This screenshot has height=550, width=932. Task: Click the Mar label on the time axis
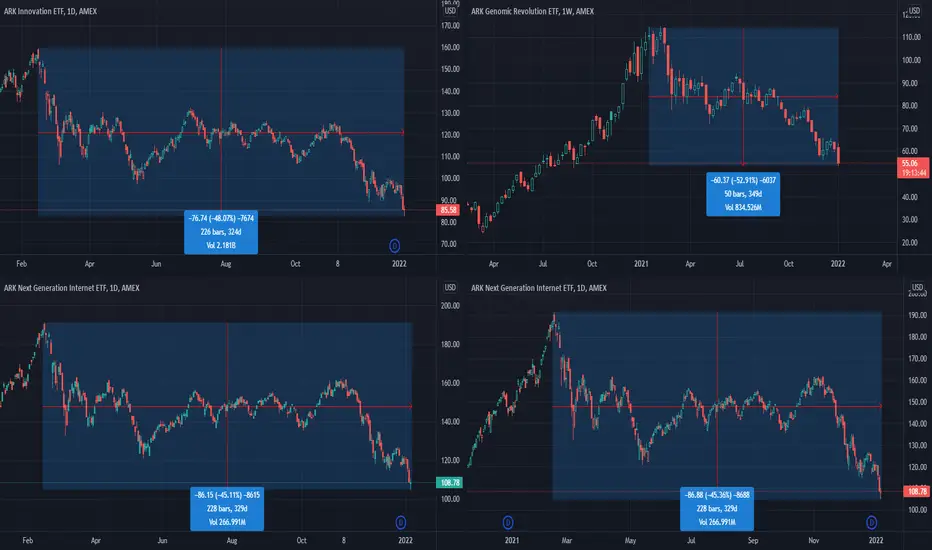click(566, 540)
